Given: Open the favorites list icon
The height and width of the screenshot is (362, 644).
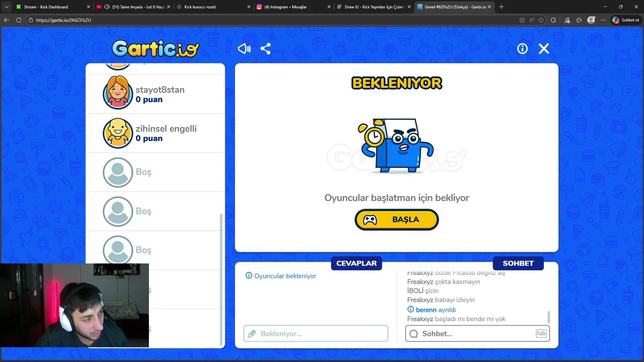Looking at the screenshot, I should (x=579, y=20).
